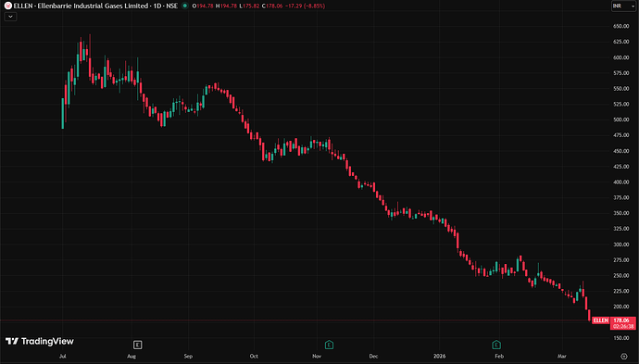Click the change value −17.29 (−8.85%)
639x364 pixels.
(x=305, y=6)
